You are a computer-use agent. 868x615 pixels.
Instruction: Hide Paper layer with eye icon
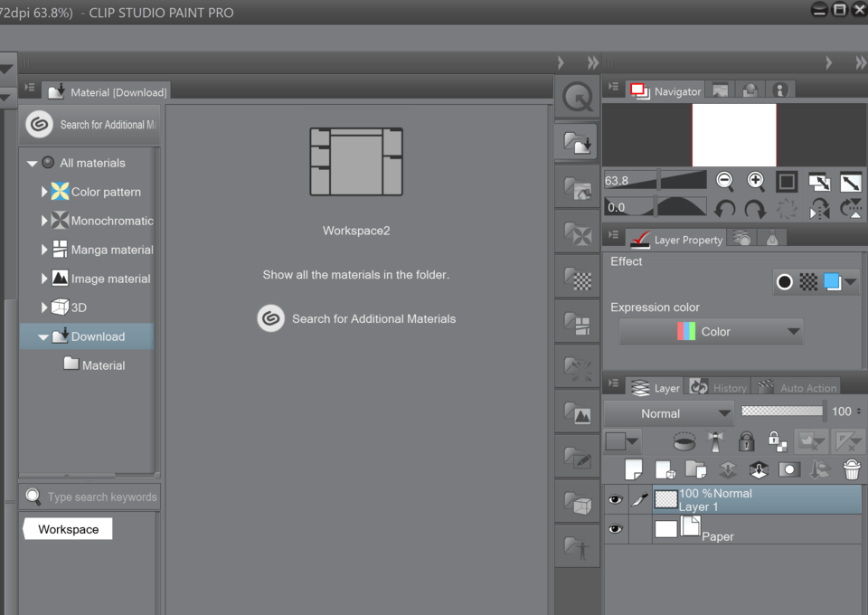pyautogui.click(x=615, y=529)
